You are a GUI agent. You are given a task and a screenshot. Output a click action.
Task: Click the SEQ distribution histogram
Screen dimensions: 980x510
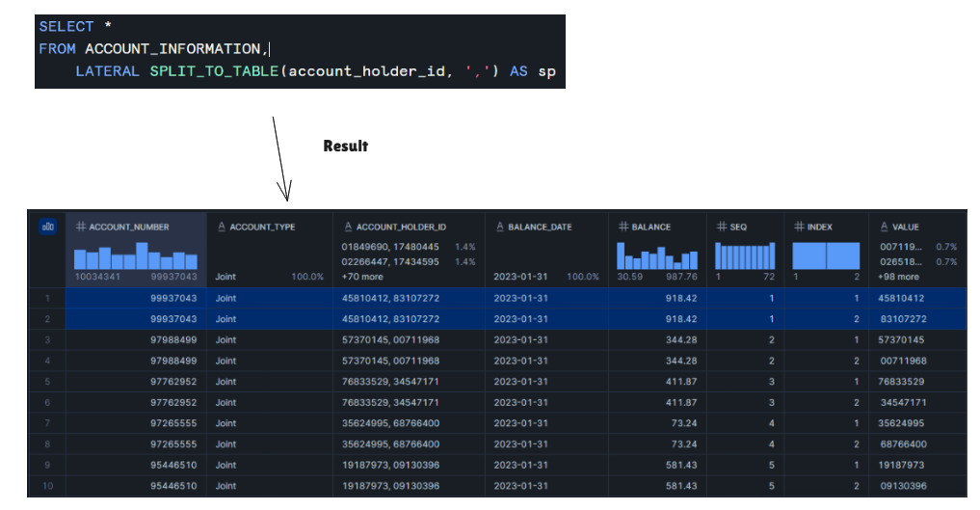[745, 255]
